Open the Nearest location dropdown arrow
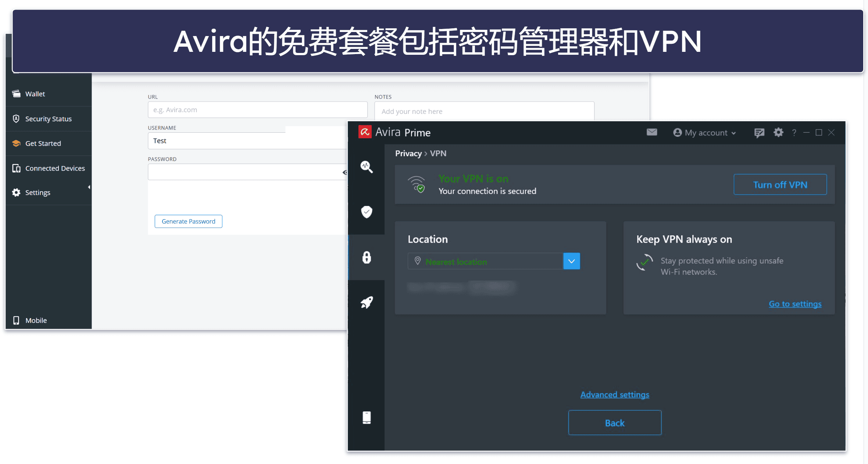The height and width of the screenshot is (464, 868). point(571,261)
